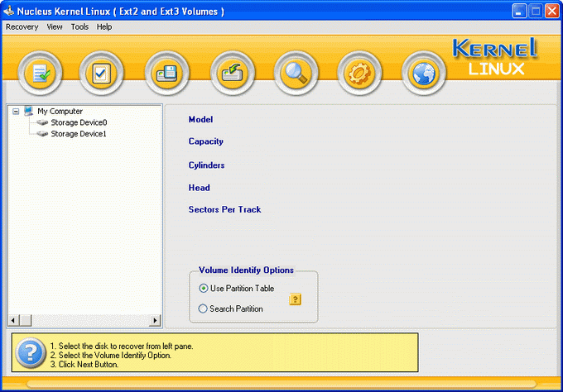Click the Capacity label

click(x=206, y=141)
